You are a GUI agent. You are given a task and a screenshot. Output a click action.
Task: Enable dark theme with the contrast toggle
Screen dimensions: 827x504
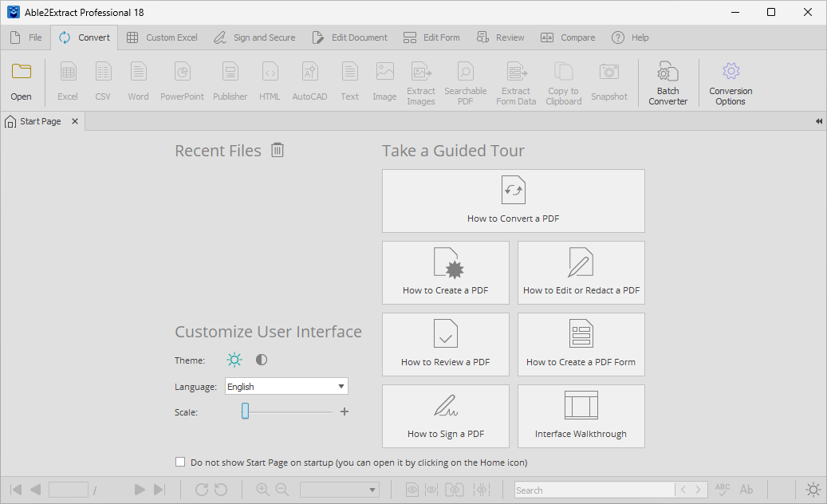(261, 360)
